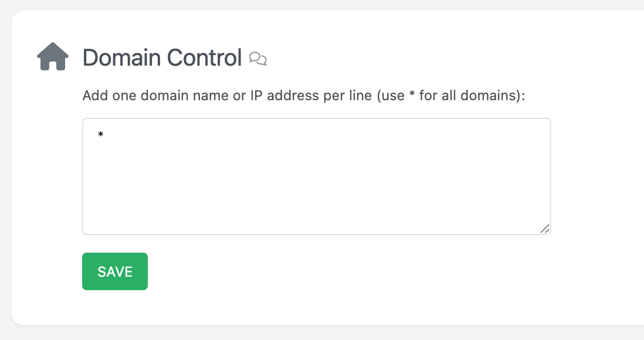Place cursor at the right end of the textarea's first line
Image resolution: width=644 pixels, height=340 pixels.
point(528,136)
